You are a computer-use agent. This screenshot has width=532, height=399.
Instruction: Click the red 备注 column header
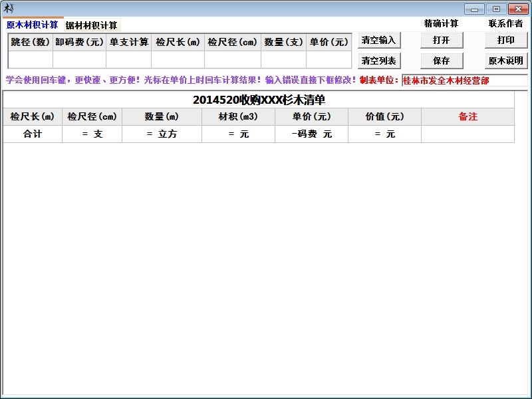pos(467,116)
